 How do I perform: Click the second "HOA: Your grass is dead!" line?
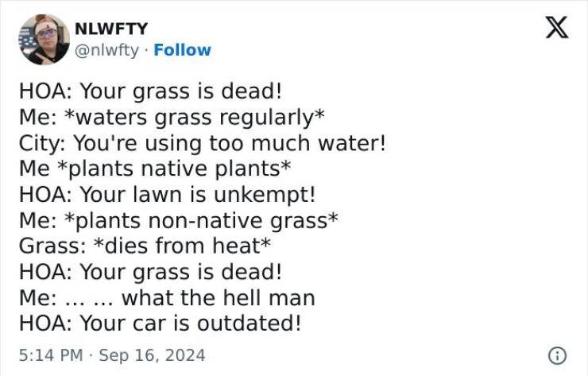click(x=151, y=272)
